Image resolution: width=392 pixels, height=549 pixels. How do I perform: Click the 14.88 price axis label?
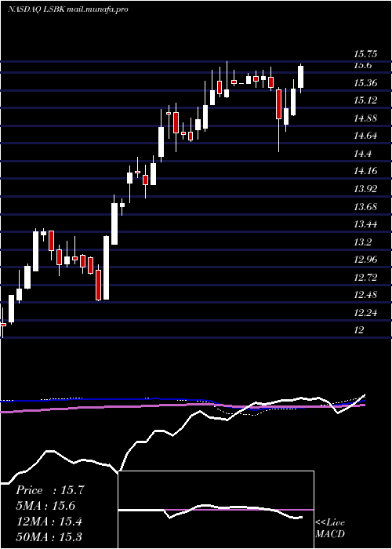click(365, 118)
